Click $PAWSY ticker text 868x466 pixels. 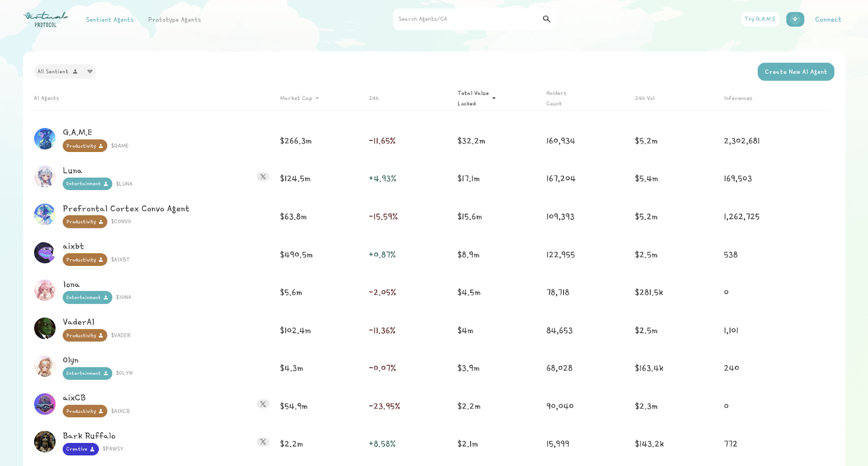113,449
